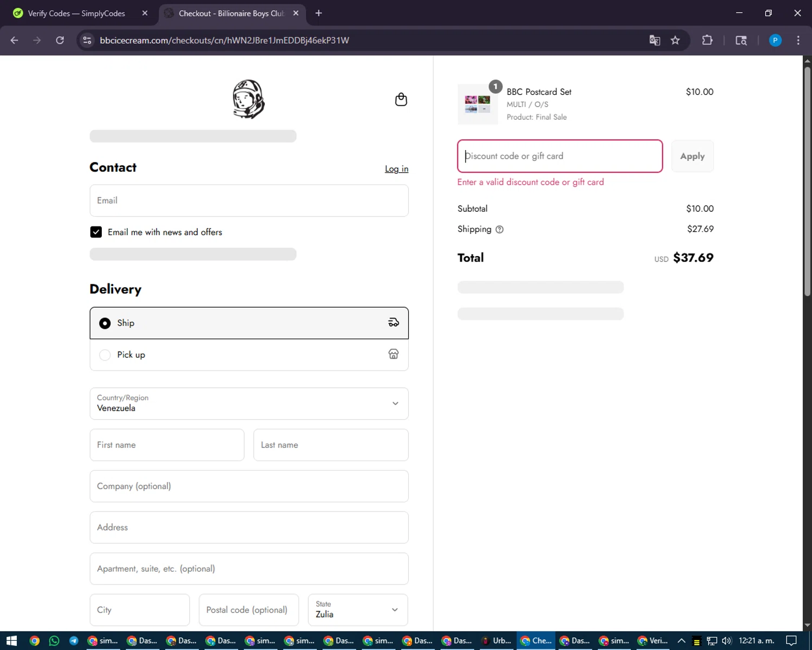
Task: Switch to the 'Veri...' taskbar window
Action: click(x=653, y=641)
